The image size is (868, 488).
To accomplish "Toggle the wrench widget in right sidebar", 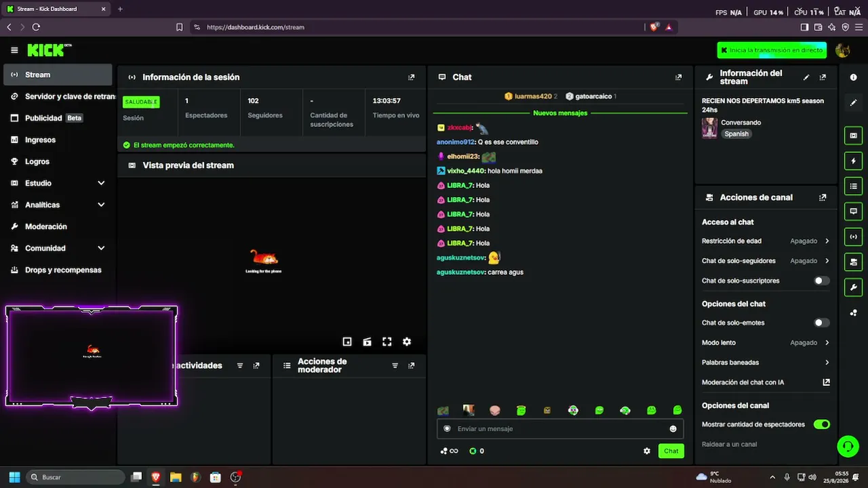I will tap(853, 287).
